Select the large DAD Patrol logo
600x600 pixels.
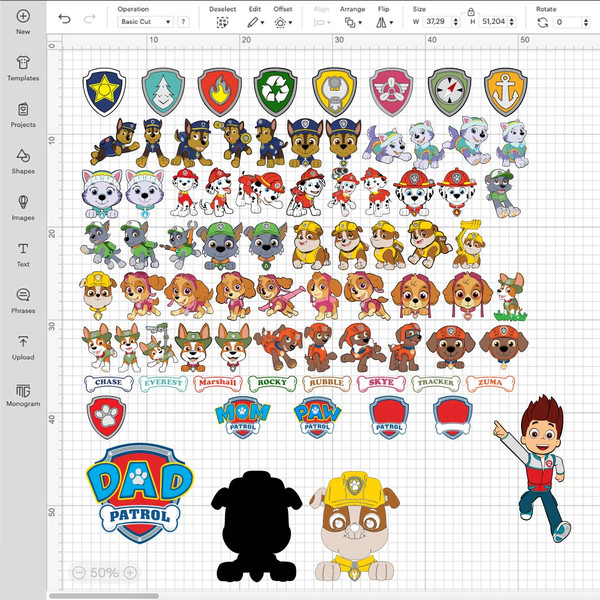coord(140,494)
